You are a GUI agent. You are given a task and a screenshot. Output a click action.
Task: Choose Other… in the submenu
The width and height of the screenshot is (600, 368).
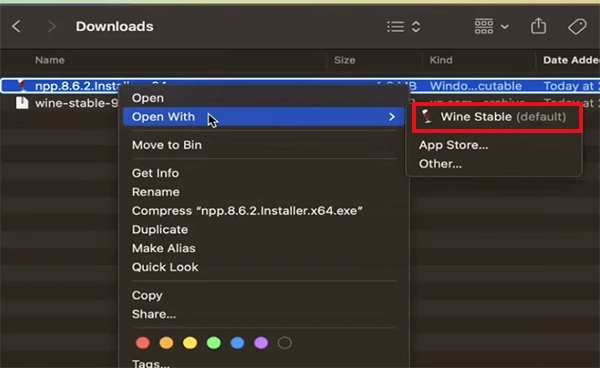point(440,164)
